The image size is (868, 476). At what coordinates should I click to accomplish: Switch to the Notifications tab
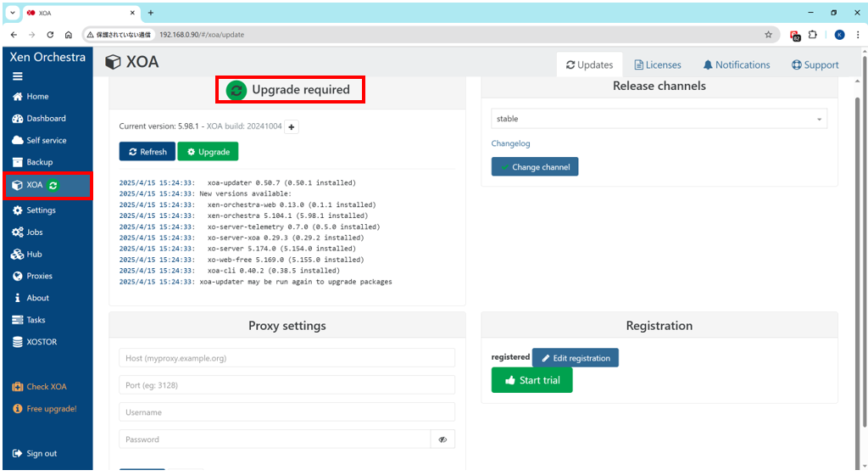click(736, 65)
